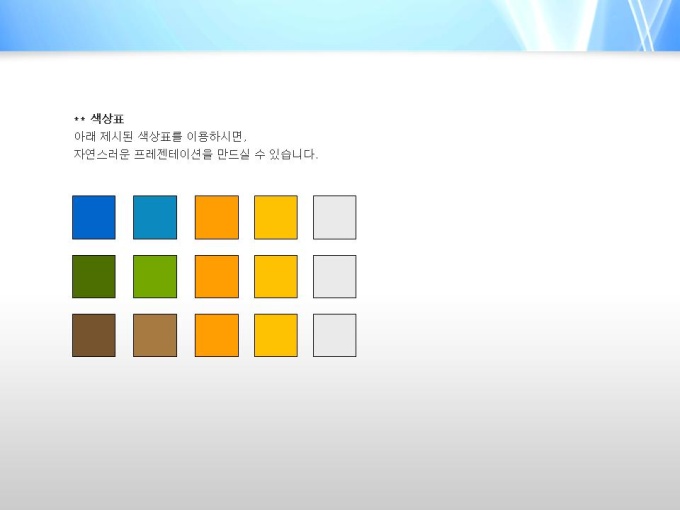Image resolution: width=680 pixels, height=510 pixels.
Task: Select the dark blue swatch in top row
Action: click(94, 217)
